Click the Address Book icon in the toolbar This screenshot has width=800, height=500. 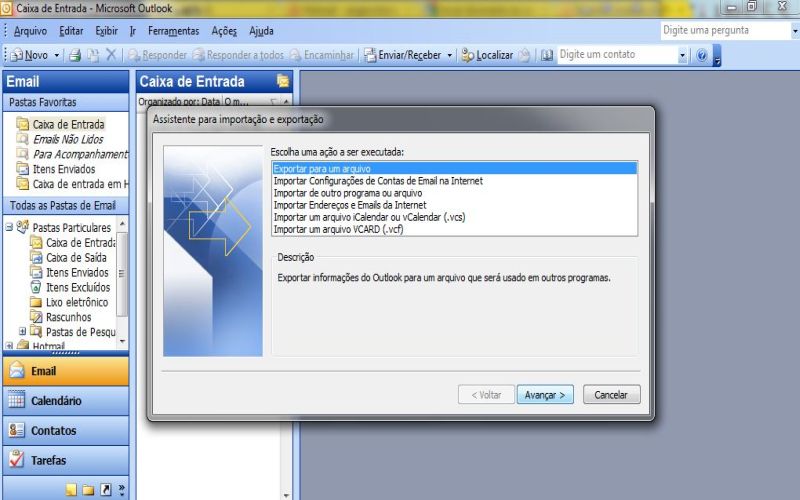547,55
